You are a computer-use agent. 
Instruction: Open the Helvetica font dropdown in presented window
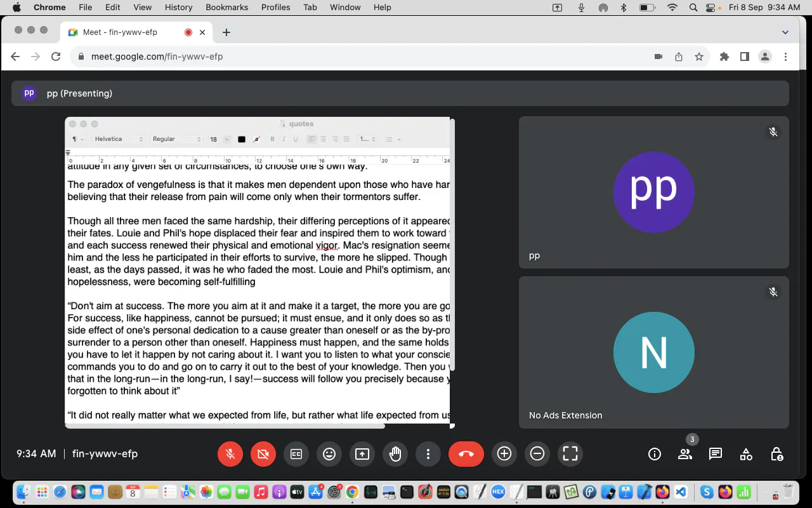(119, 139)
